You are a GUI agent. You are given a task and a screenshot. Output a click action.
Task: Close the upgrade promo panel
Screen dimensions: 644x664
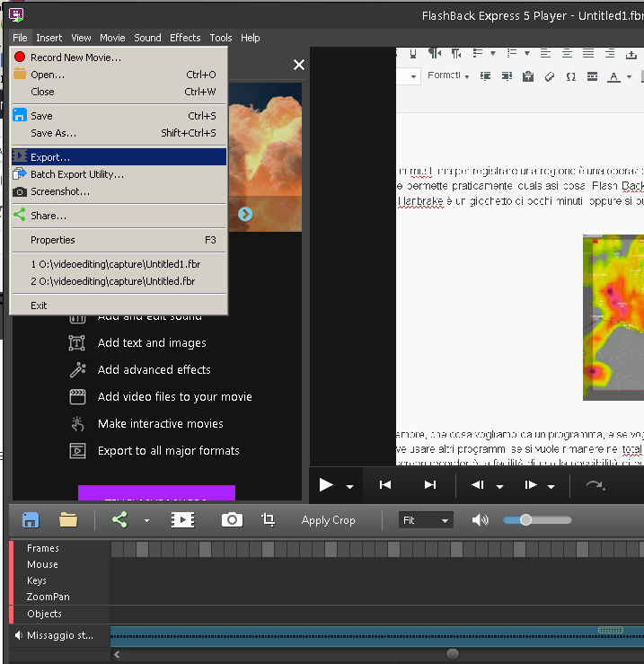point(299,65)
